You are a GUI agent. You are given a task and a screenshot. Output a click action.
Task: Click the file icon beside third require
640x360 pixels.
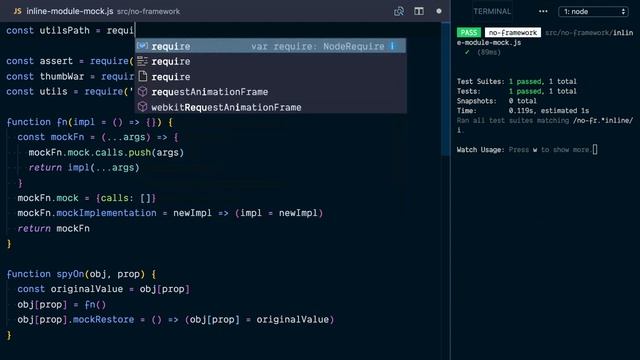point(142,76)
